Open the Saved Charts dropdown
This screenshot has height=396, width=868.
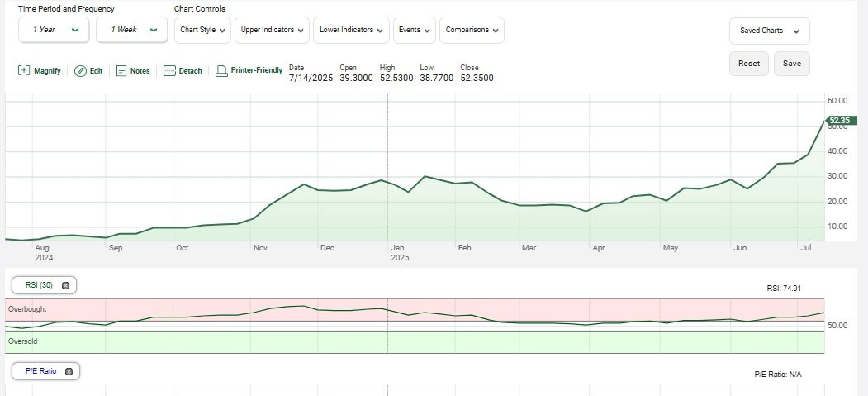tap(770, 31)
